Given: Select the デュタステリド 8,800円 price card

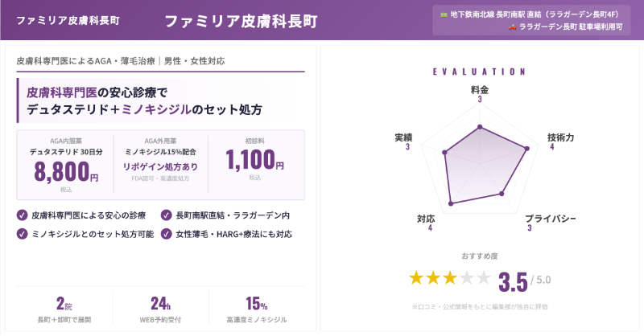Looking at the screenshot, I should click(66, 165).
